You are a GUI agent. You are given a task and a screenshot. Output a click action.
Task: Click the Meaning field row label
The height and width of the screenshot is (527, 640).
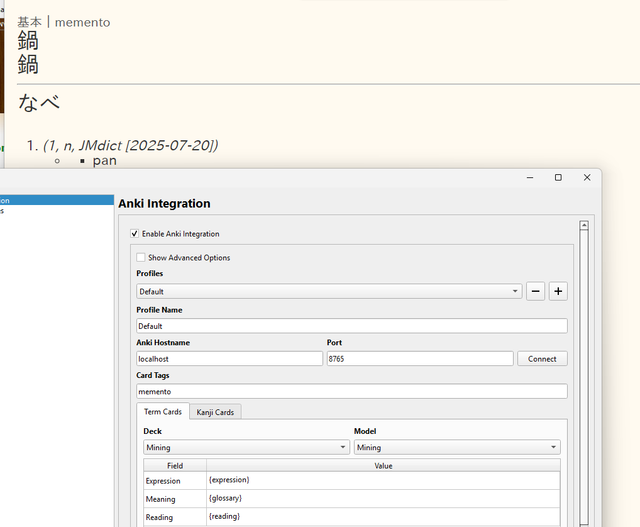[x=175, y=499]
